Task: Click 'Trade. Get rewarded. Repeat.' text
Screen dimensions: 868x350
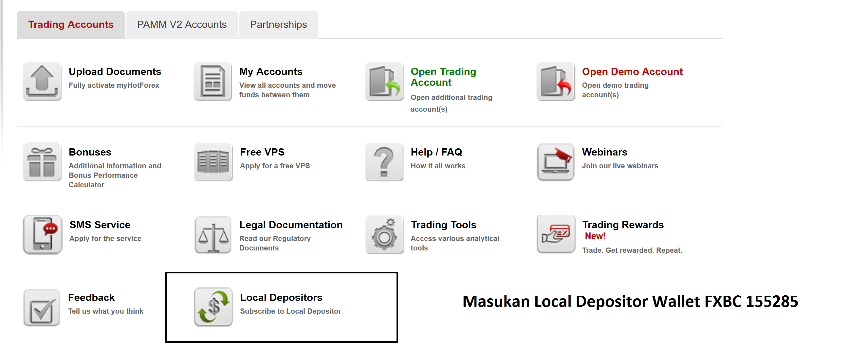Action: coord(632,250)
